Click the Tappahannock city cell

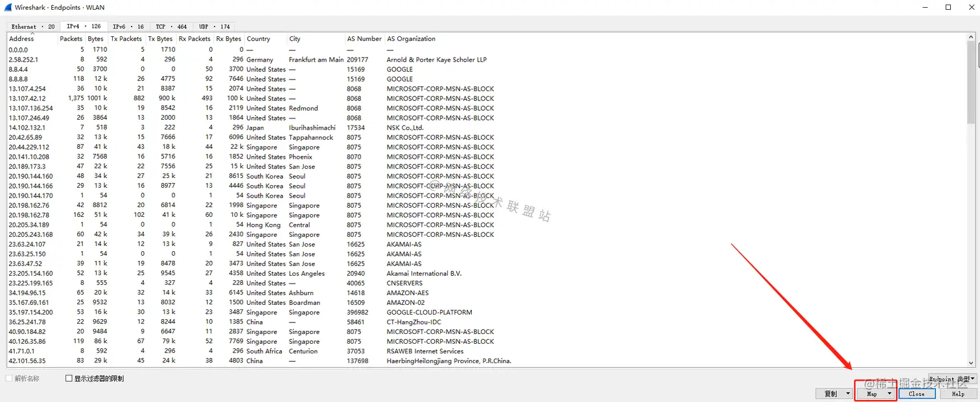pyautogui.click(x=311, y=137)
